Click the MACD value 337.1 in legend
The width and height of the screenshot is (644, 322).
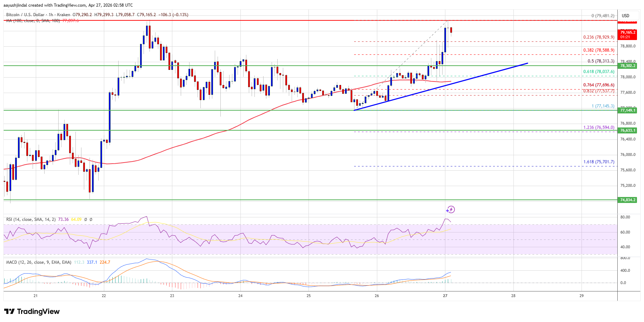[92, 262]
